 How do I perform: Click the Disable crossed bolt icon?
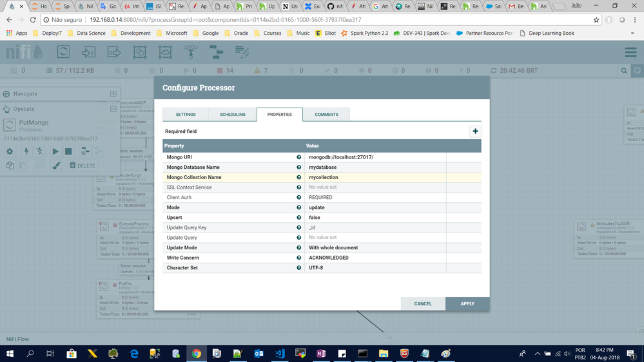(39, 151)
